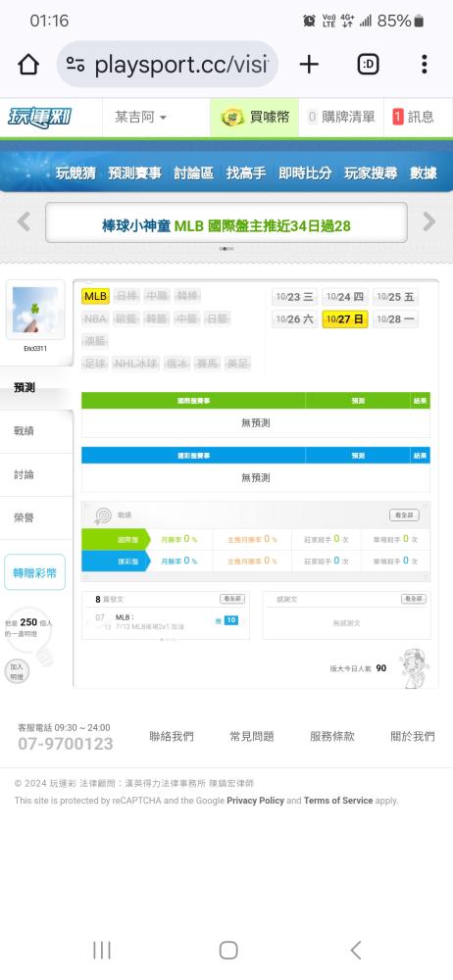This screenshot has width=453, height=980.
Task: Click the 加入明燈 round button
Action: coord(17,671)
